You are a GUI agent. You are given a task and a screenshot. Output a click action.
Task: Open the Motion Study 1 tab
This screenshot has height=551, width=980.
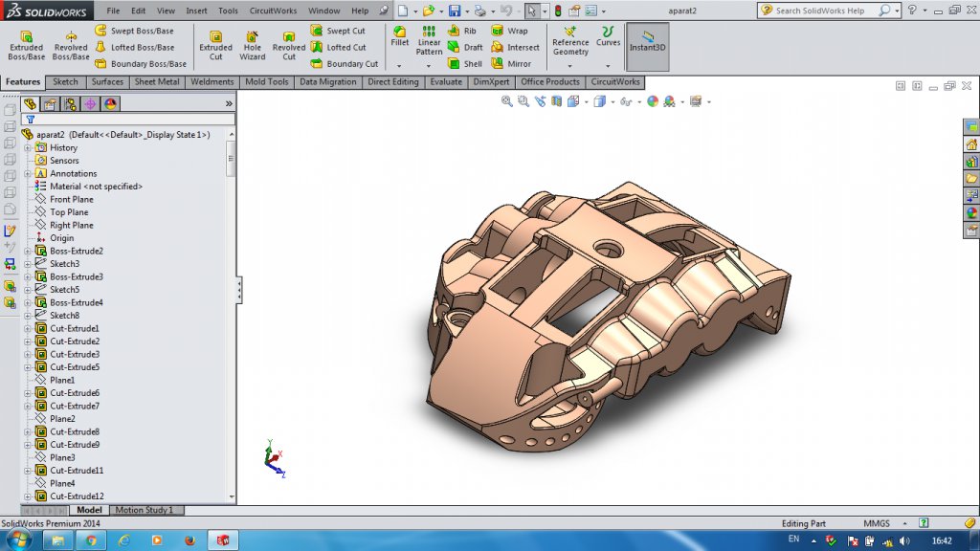[145, 510]
